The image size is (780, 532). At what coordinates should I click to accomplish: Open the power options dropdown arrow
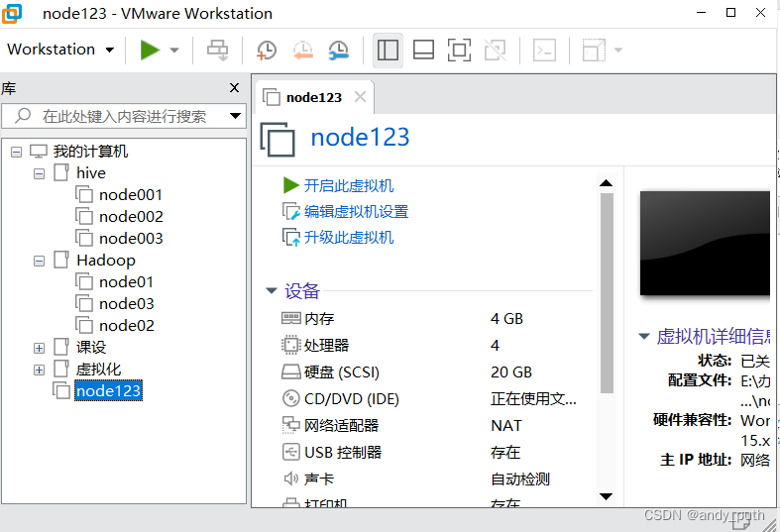pos(174,50)
